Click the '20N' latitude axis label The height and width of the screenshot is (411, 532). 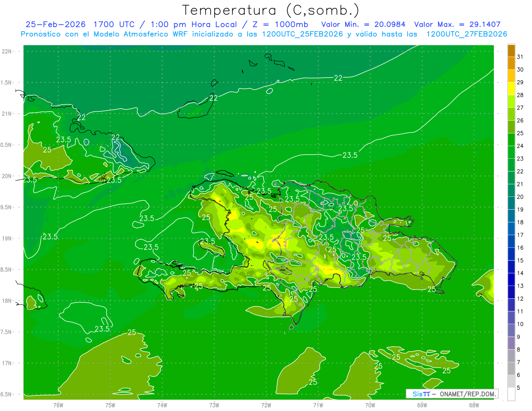point(7,176)
